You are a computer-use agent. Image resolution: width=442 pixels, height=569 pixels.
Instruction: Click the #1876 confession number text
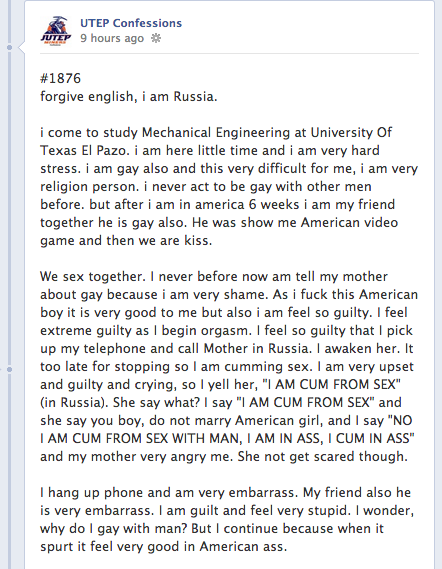tap(61, 78)
